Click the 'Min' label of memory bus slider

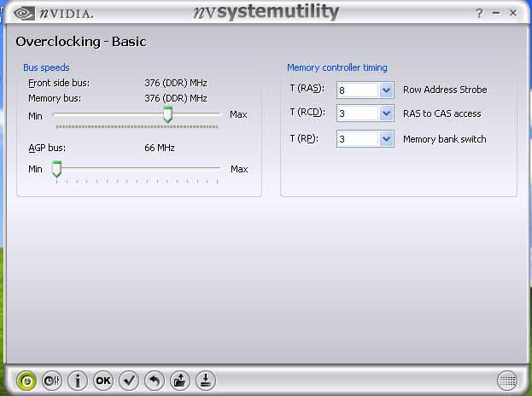click(35, 116)
